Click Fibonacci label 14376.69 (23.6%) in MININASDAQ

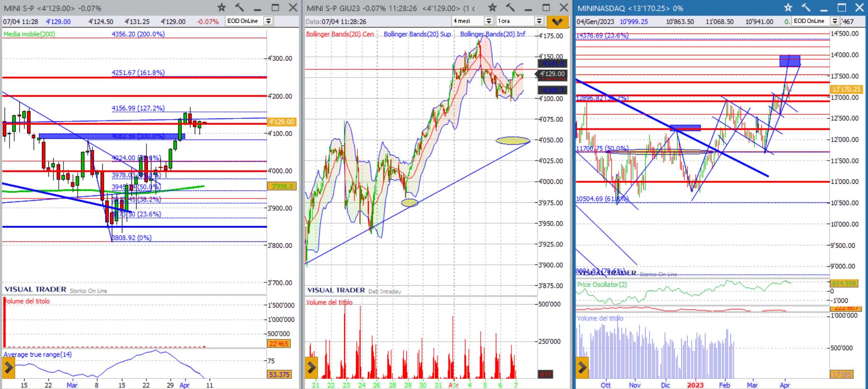(602, 36)
